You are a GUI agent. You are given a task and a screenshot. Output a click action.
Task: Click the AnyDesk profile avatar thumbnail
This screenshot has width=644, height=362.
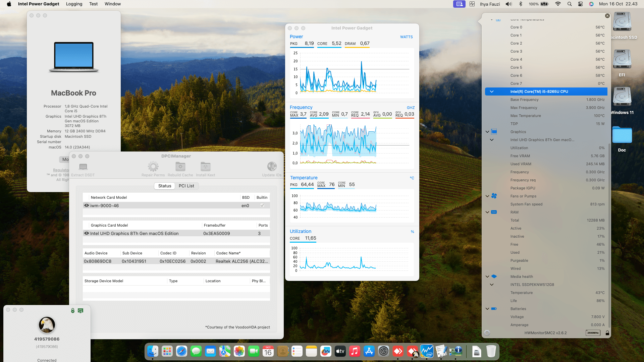pos(47,325)
